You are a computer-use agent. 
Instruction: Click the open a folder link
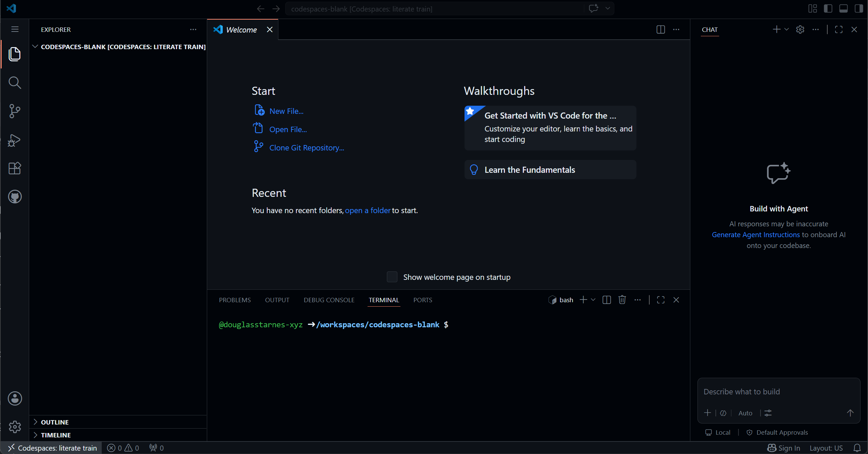[368, 210]
